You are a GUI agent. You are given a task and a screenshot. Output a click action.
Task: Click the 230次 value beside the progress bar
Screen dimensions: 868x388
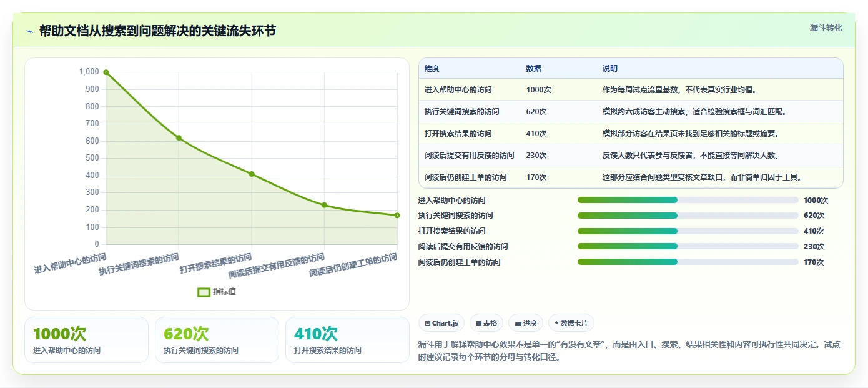click(814, 247)
